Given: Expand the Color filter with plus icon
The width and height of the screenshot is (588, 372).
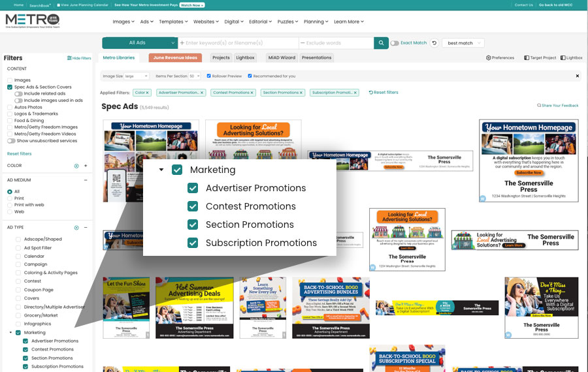Looking at the screenshot, I should 86,166.
